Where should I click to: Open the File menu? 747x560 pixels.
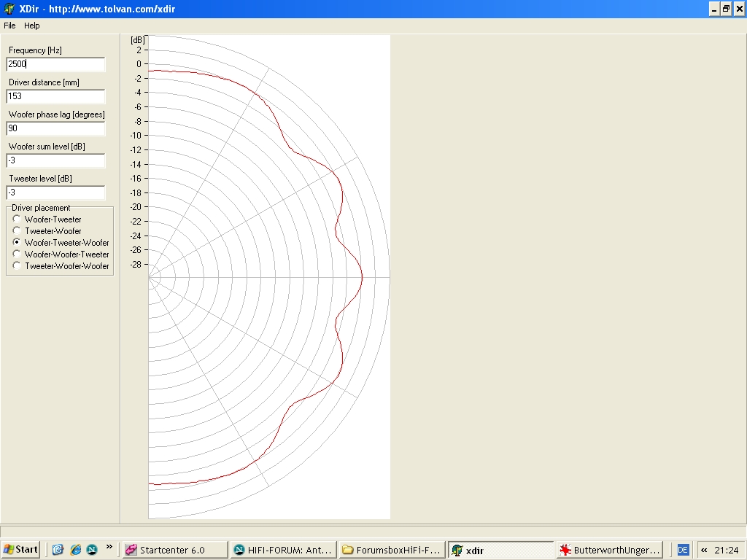pos(9,26)
